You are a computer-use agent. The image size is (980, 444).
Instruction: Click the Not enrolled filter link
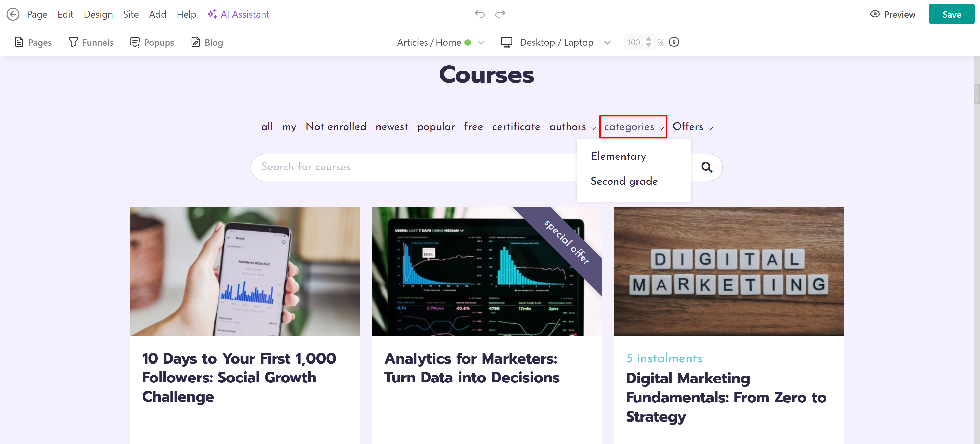[x=336, y=127]
